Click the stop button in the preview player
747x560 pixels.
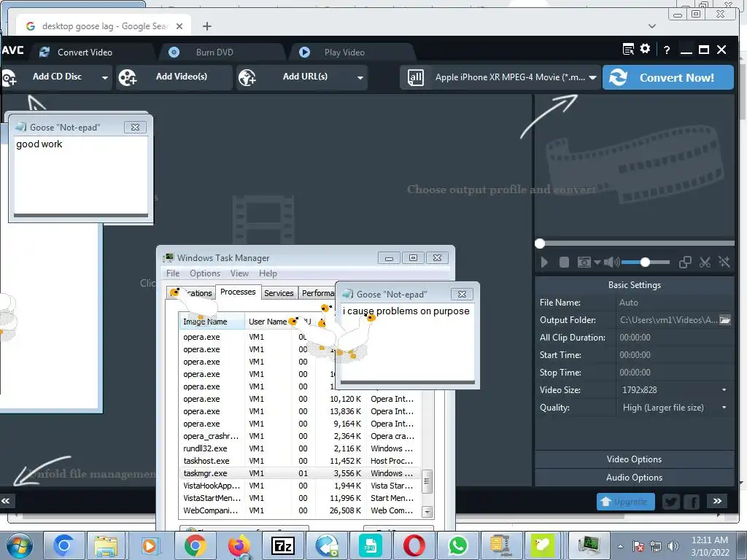564,262
